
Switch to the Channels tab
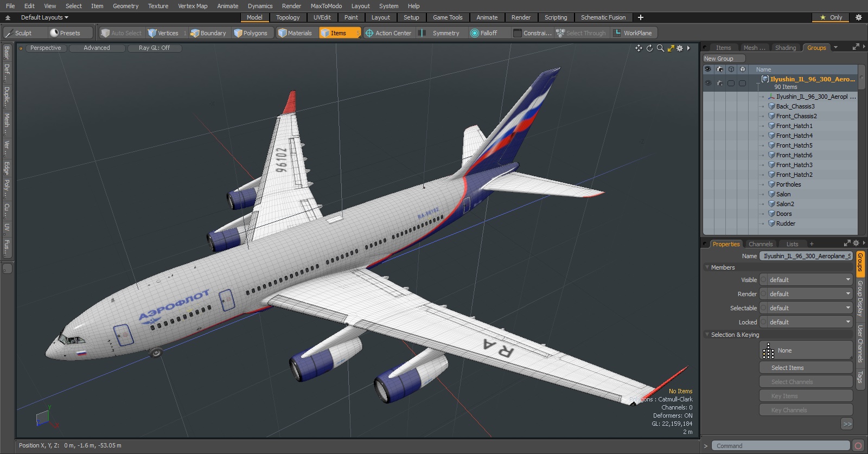point(760,244)
